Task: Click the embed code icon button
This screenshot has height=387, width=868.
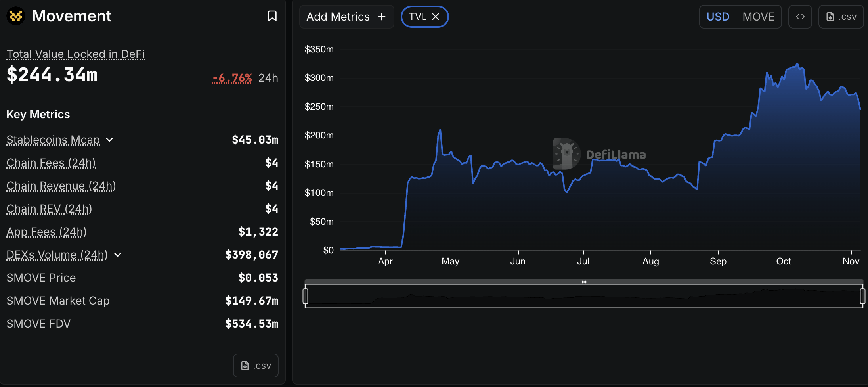Action: point(800,17)
